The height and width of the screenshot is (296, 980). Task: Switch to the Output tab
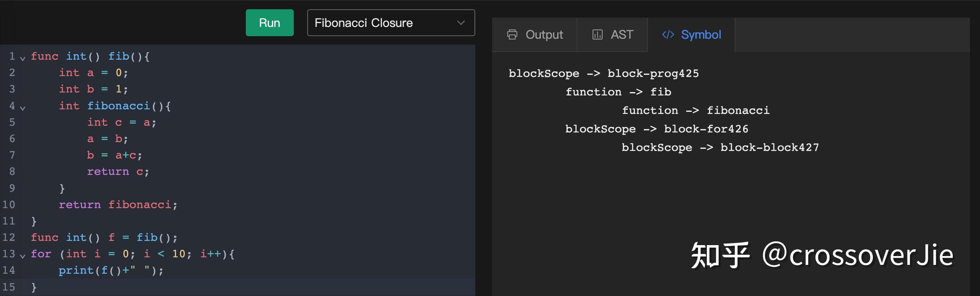click(x=535, y=34)
